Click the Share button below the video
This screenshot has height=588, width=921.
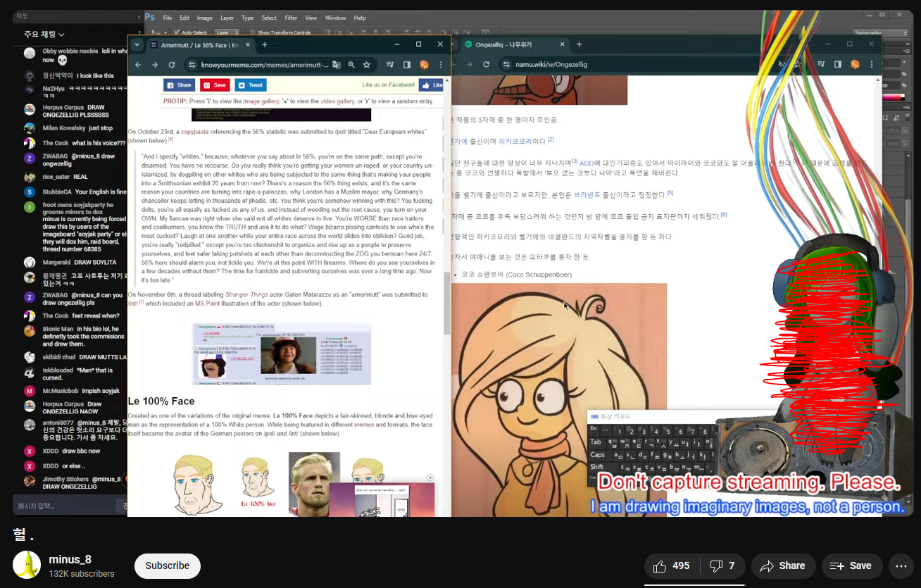click(x=782, y=566)
